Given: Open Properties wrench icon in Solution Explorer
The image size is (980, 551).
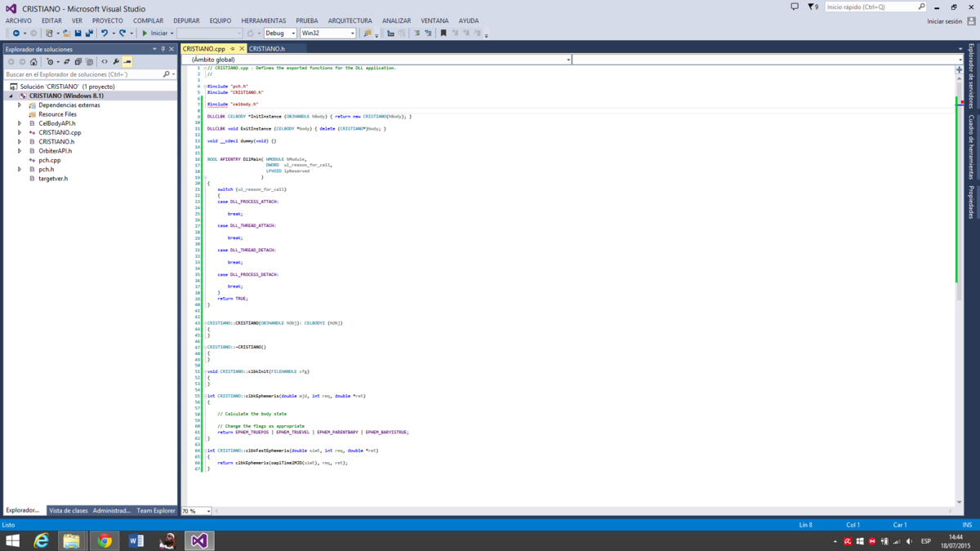Looking at the screenshot, I should 116,62.
